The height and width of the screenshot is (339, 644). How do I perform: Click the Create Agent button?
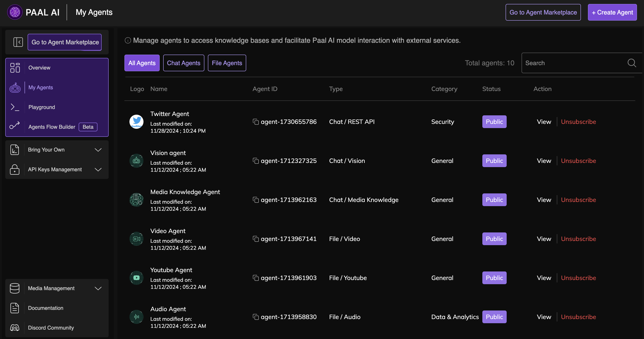click(612, 12)
